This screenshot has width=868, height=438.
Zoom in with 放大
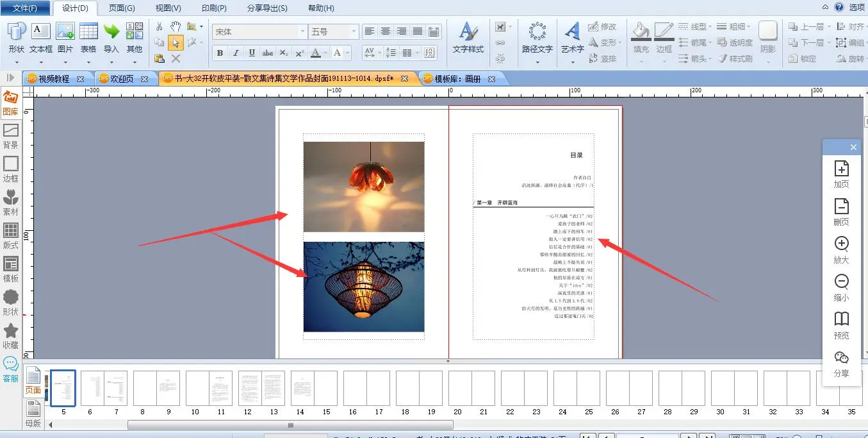pos(841,249)
